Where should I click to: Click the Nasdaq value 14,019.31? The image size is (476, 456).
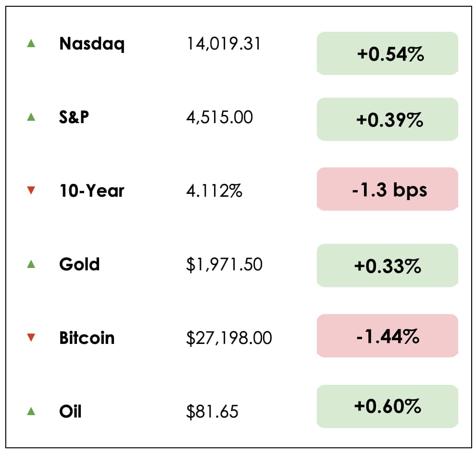pos(224,44)
